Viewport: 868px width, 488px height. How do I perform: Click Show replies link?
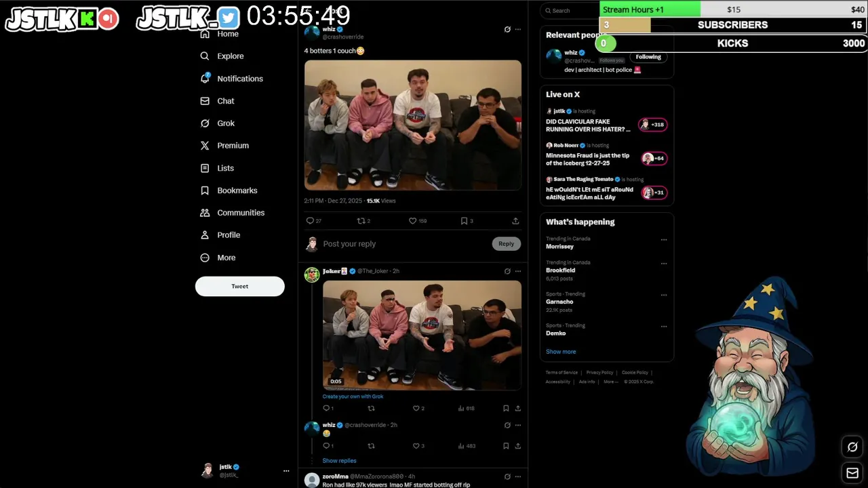point(339,461)
